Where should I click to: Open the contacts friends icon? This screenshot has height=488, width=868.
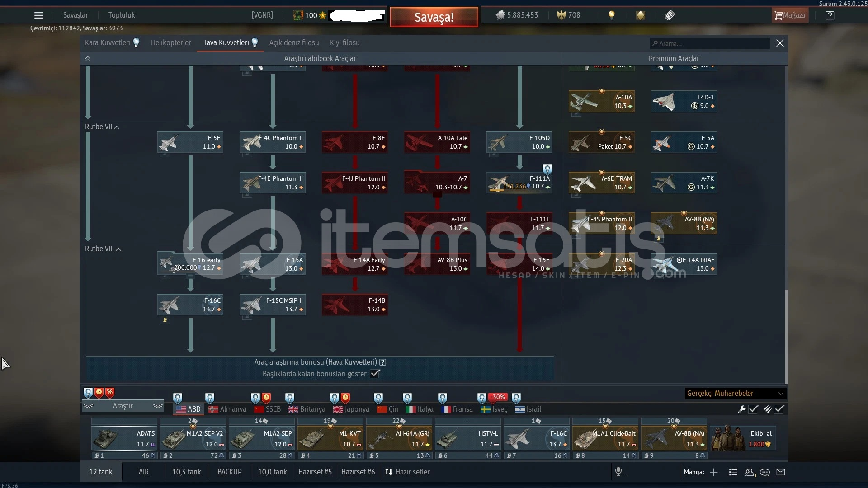click(750, 472)
